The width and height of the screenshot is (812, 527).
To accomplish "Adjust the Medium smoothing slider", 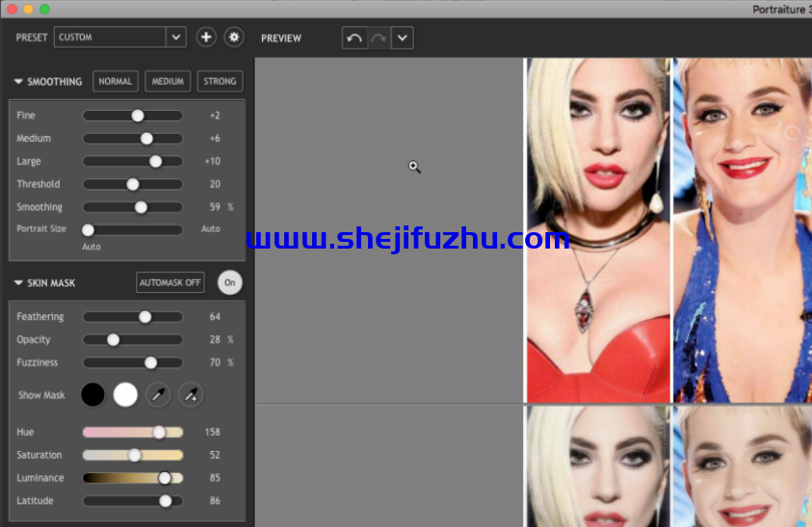I will (x=133, y=139).
